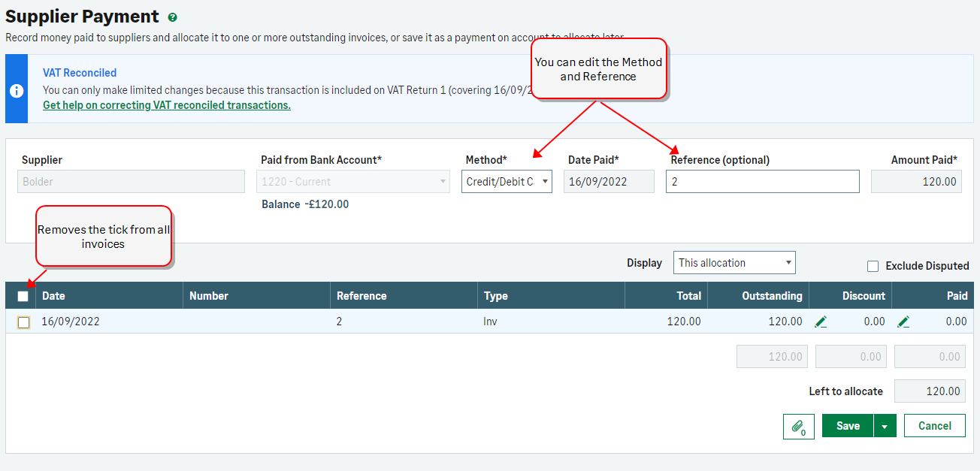Sort the table by the Date column header
This screenshot has height=471, width=980.
pyautogui.click(x=54, y=296)
